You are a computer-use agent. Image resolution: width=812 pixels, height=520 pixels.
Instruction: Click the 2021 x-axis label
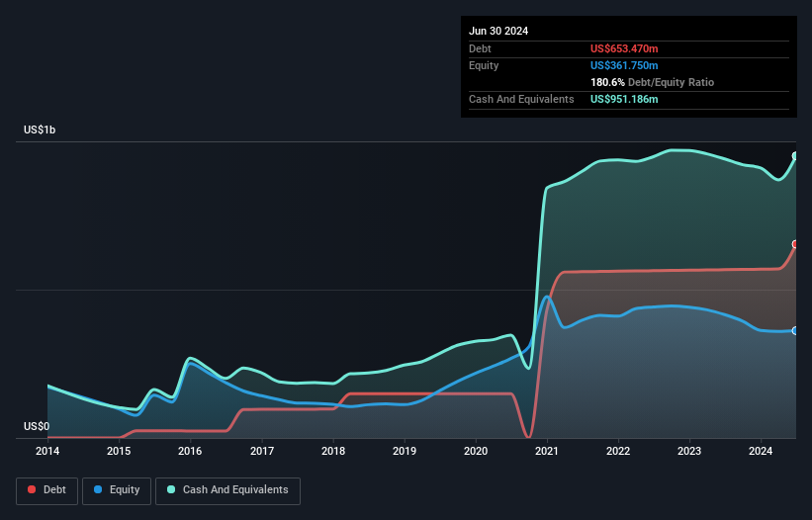point(547,451)
